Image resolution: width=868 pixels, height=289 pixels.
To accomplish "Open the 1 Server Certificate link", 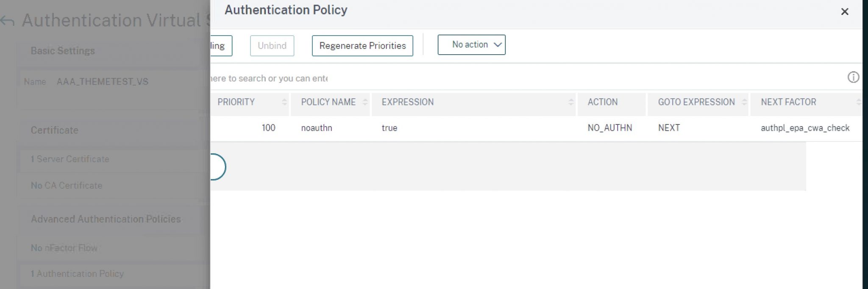I will coord(70,159).
